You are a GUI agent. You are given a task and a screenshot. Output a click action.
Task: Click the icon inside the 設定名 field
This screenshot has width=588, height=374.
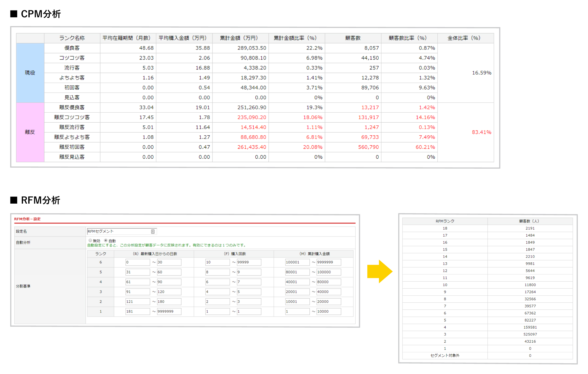point(153,231)
